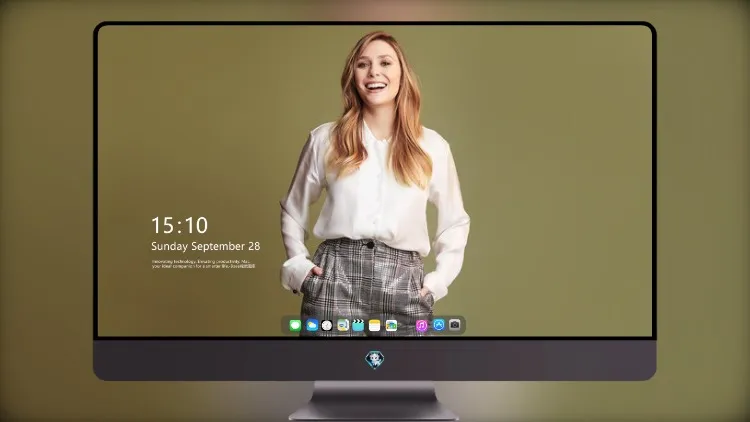Viewport: 750px width, 422px height.
Task: Open the Weather app in dock
Action: tap(312, 325)
